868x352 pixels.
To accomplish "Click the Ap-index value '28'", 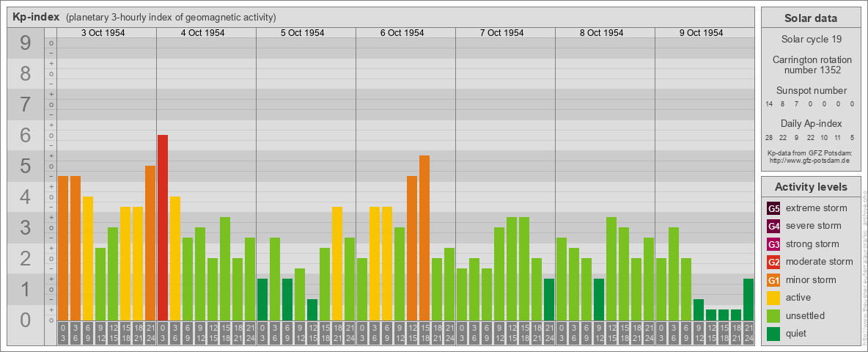I will (x=769, y=137).
